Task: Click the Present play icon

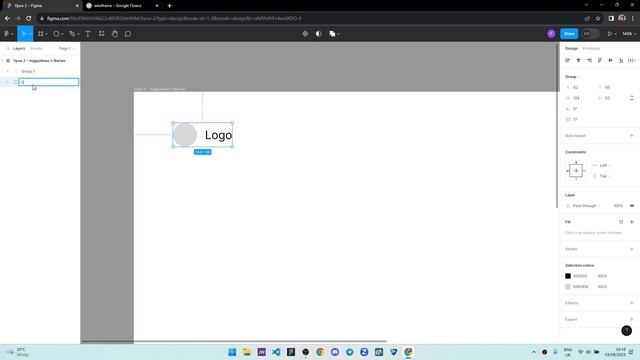Action: [x=609, y=34]
